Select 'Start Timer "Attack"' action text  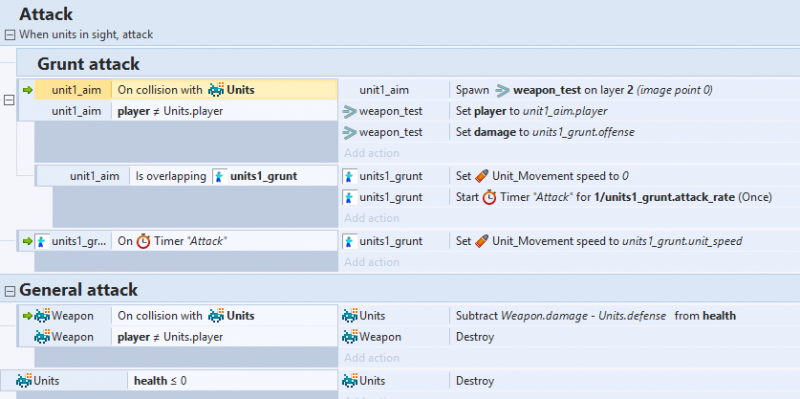pos(614,197)
